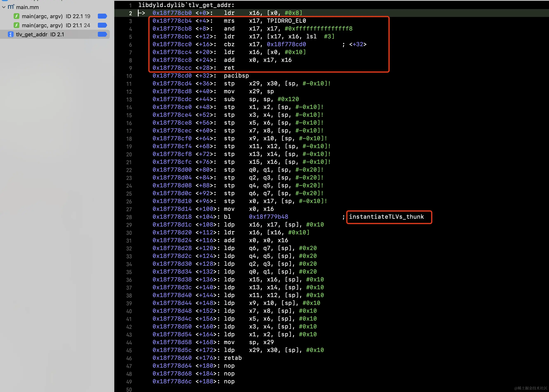Click gutter line number 10 at pacibsp

[129, 76]
